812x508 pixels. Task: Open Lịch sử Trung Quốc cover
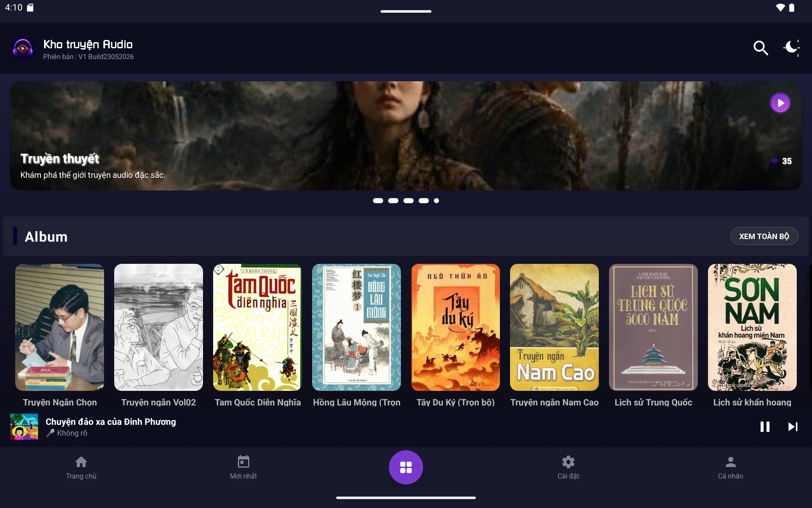pos(653,327)
